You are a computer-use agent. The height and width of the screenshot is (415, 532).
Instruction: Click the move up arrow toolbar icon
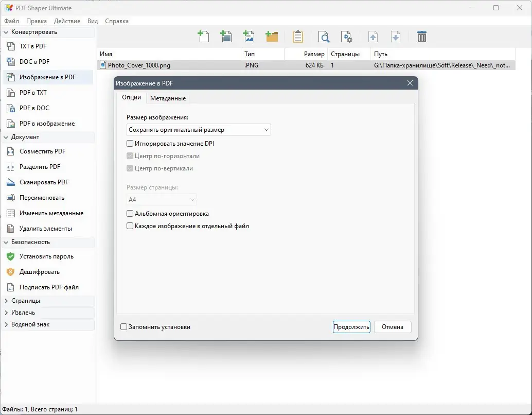(373, 37)
